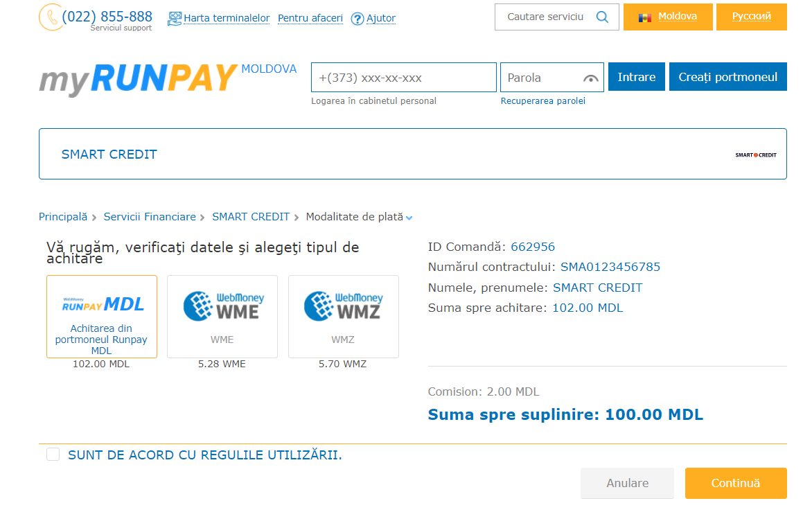
Task: Choose Runpay MDL wallet payment
Action: 101,317
